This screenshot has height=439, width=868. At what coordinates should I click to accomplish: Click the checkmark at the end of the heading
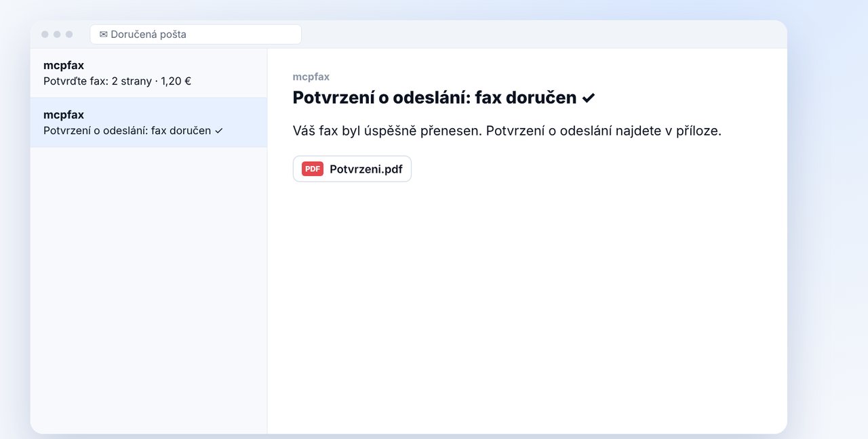589,98
